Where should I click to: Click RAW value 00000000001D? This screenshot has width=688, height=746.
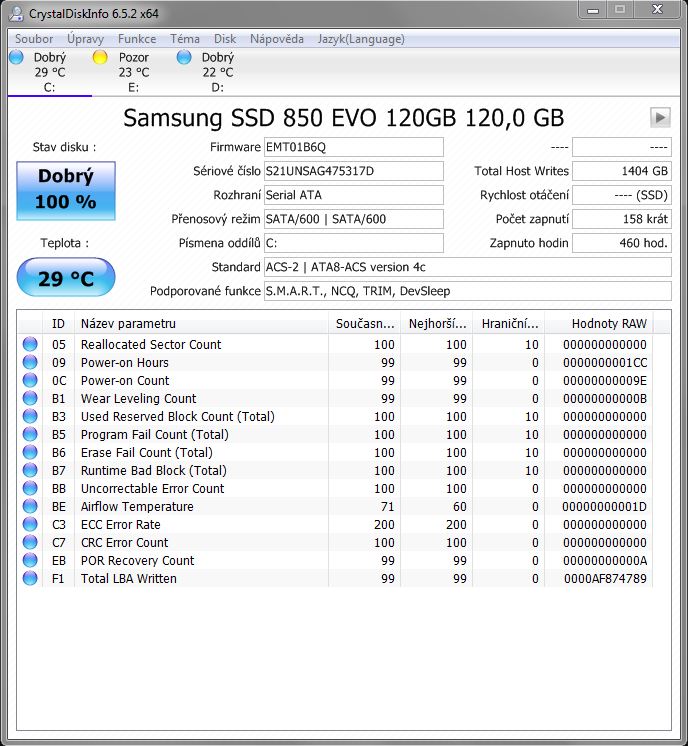tap(604, 507)
